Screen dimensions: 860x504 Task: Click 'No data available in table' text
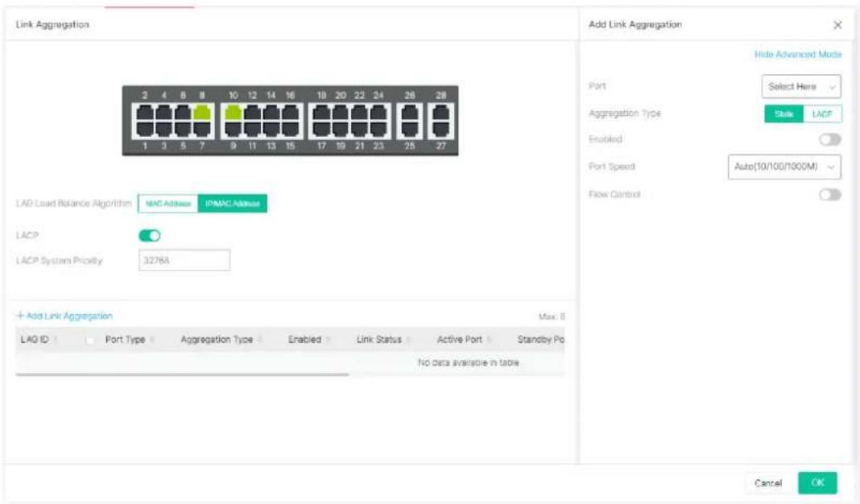[469, 362]
